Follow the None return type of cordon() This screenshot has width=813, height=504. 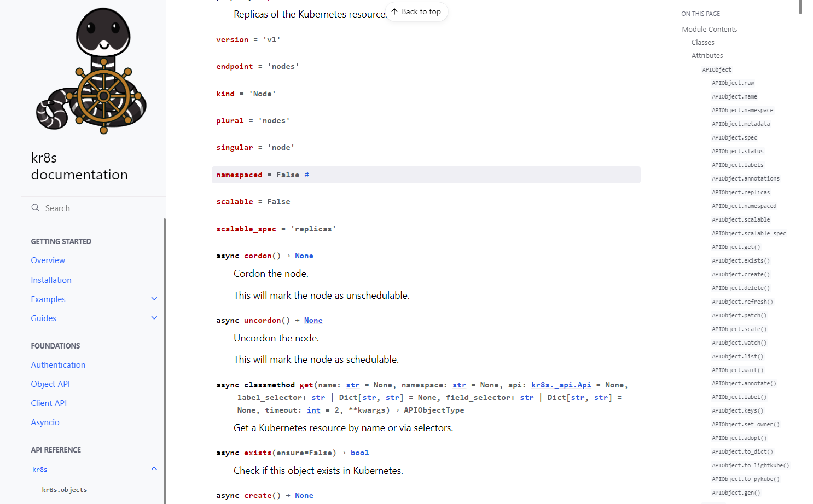pyautogui.click(x=304, y=256)
